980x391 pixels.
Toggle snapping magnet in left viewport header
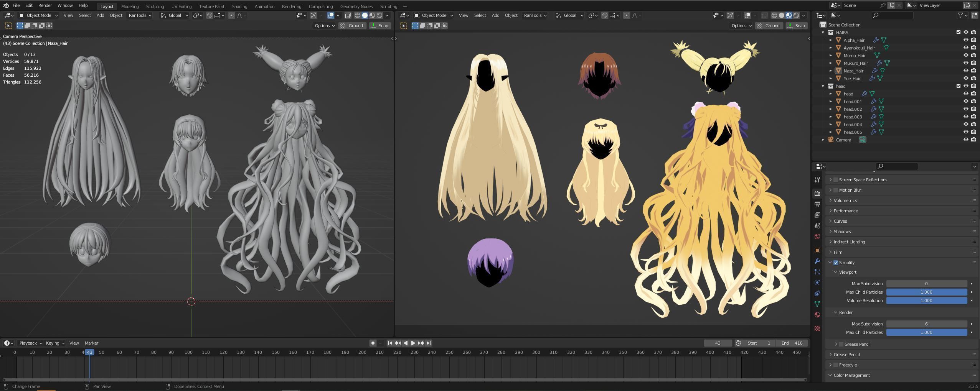pos(210,15)
